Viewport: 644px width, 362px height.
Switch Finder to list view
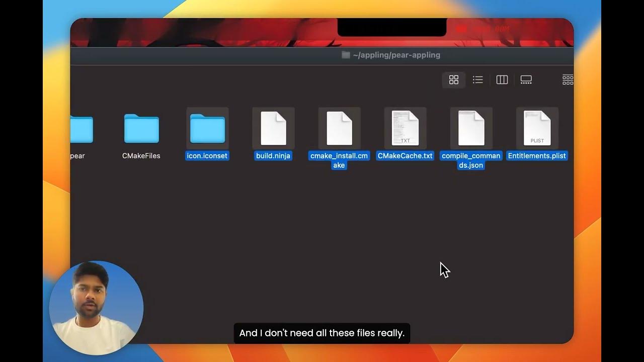(477, 79)
